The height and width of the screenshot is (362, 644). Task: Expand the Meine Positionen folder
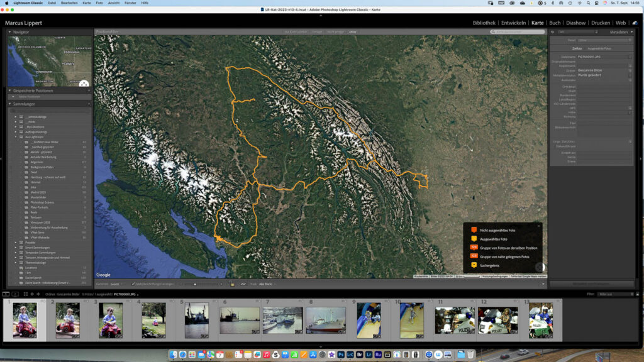coord(13,97)
